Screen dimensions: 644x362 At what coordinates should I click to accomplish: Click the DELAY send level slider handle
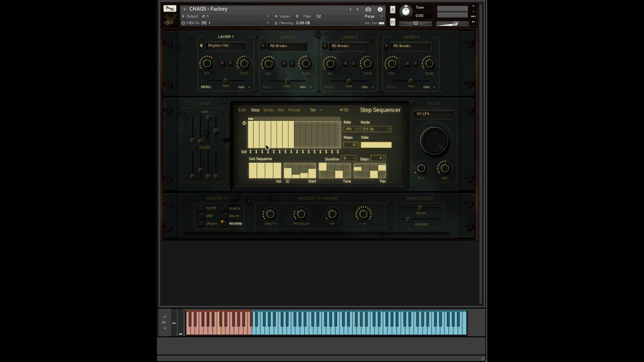coord(420,208)
